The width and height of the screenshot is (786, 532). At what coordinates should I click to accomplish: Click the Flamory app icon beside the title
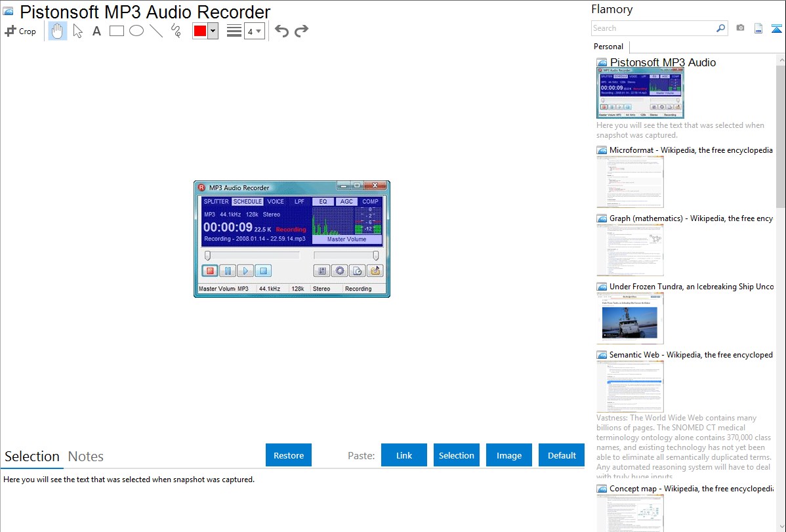click(8, 11)
